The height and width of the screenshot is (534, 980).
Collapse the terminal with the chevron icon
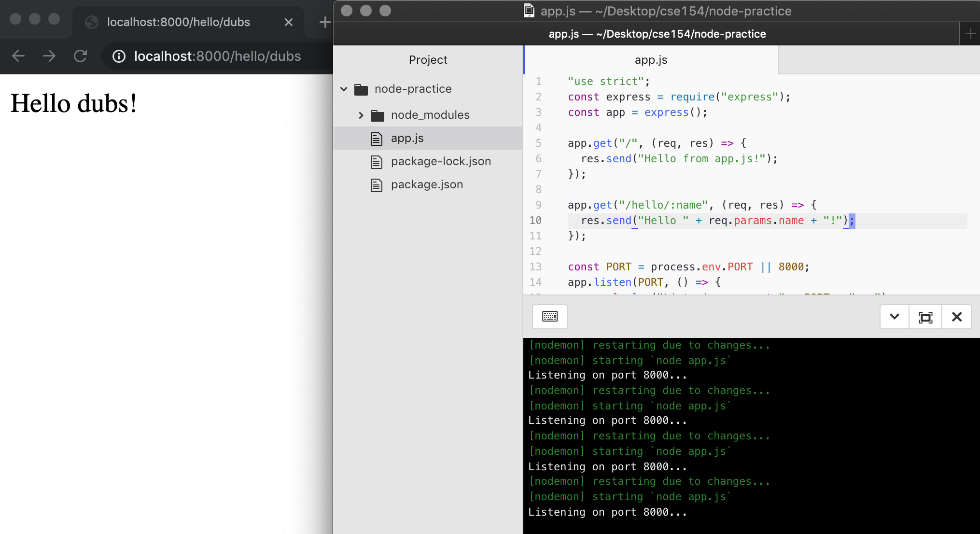[x=894, y=317]
